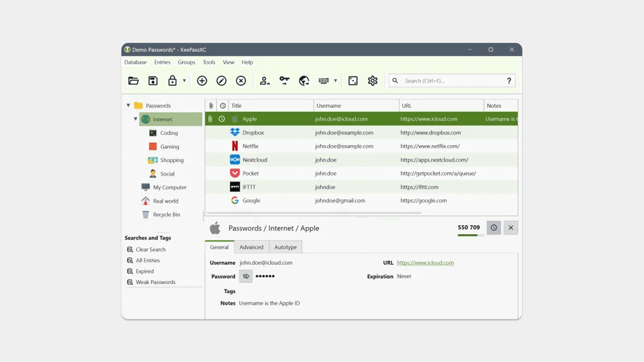Delete selected entry with X circle icon
The width and height of the screenshot is (644, 362).
click(x=241, y=81)
